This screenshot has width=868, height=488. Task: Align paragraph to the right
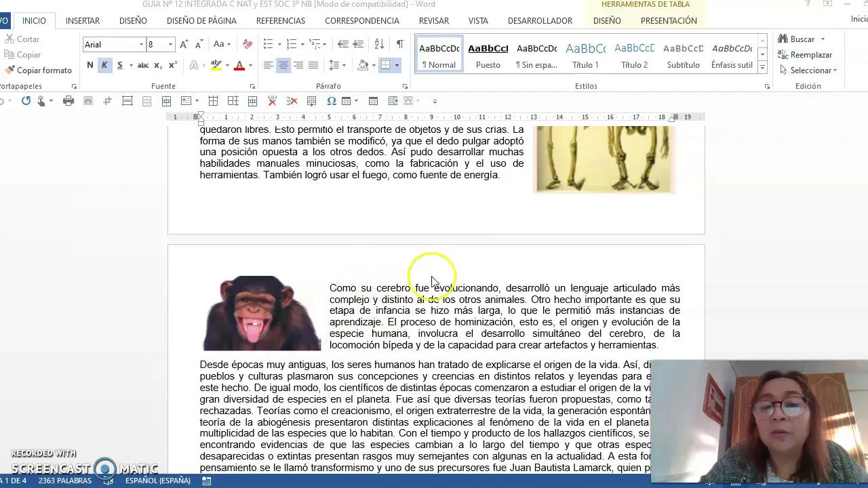[x=298, y=65]
